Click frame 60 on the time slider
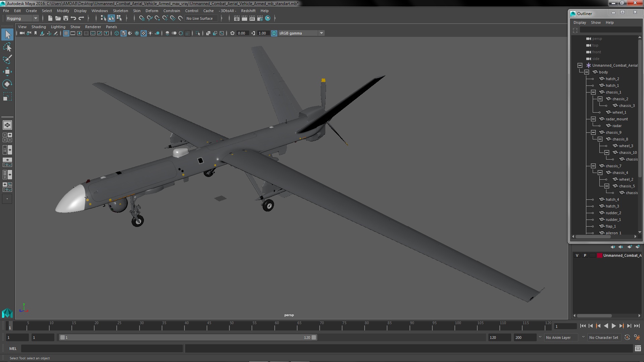 tap(276, 326)
